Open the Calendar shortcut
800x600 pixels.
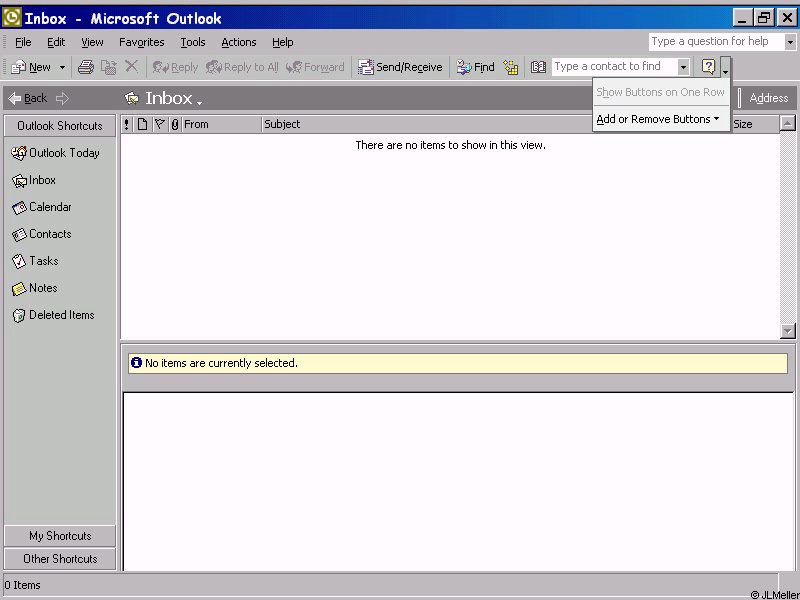42,207
